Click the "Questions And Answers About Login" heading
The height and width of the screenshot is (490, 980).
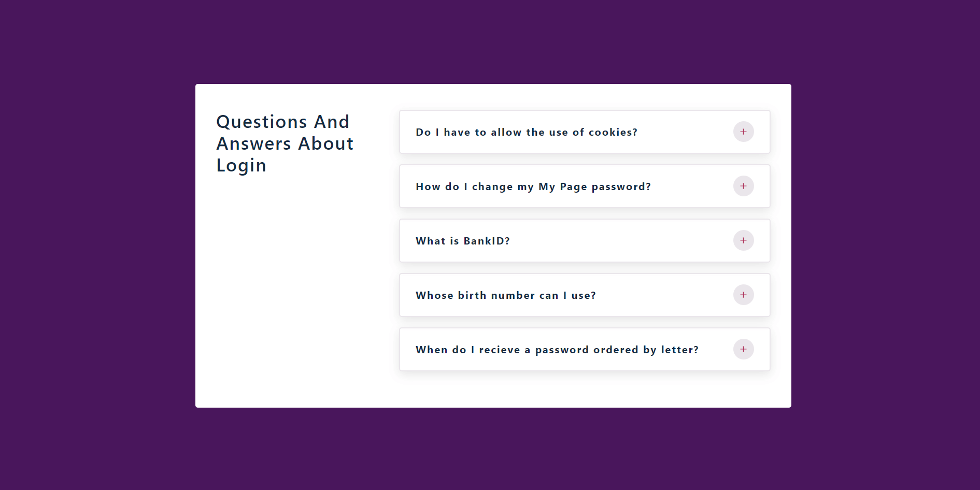click(285, 143)
